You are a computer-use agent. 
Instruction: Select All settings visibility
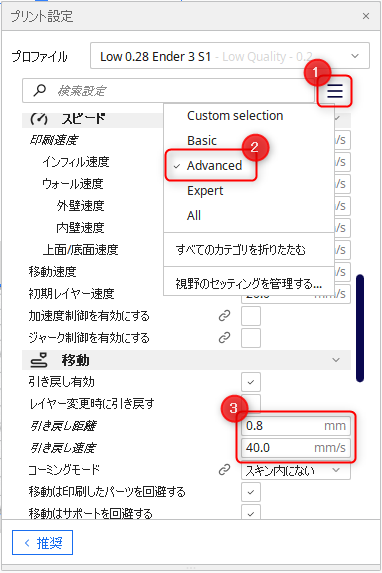[x=194, y=216]
